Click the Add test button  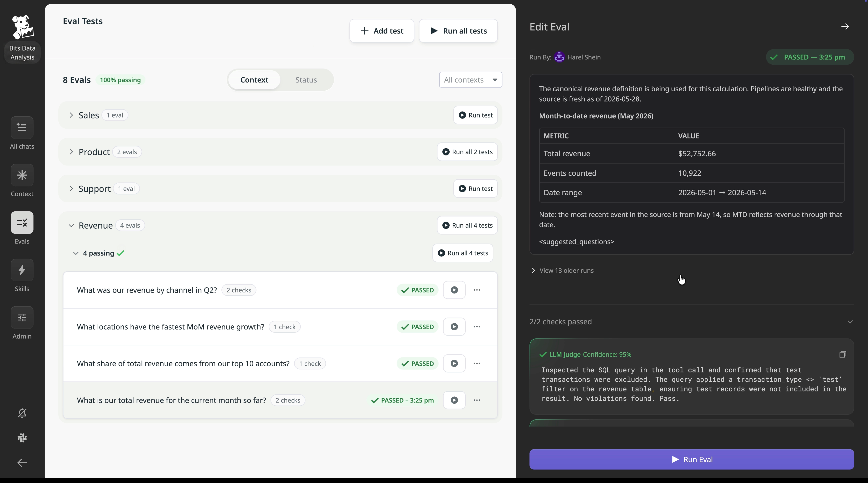[x=382, y=31]
